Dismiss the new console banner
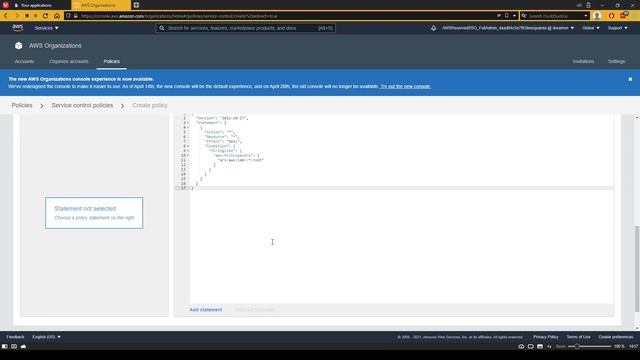 coord(630,79)
